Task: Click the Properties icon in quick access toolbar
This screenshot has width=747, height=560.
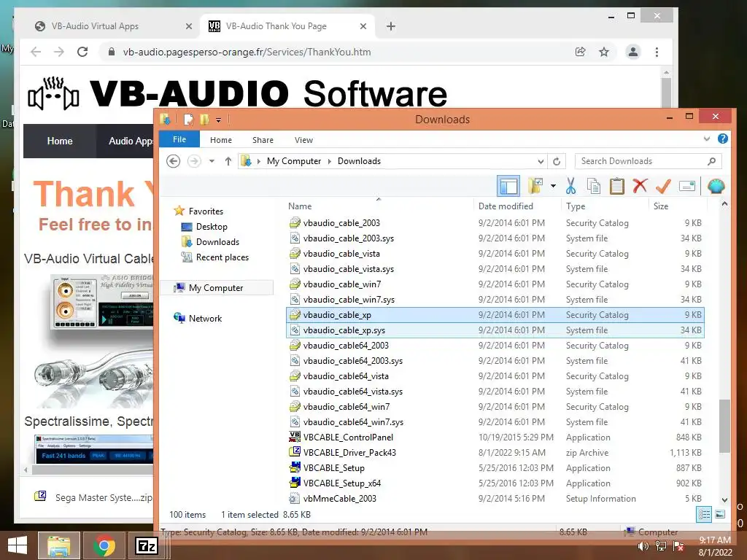Action: coord(189,120)
